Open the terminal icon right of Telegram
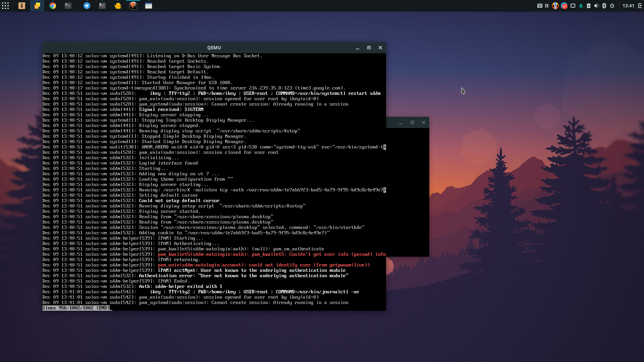Image resolution: width=644 pixels, height=362 pixels. [x=102, y=6]
